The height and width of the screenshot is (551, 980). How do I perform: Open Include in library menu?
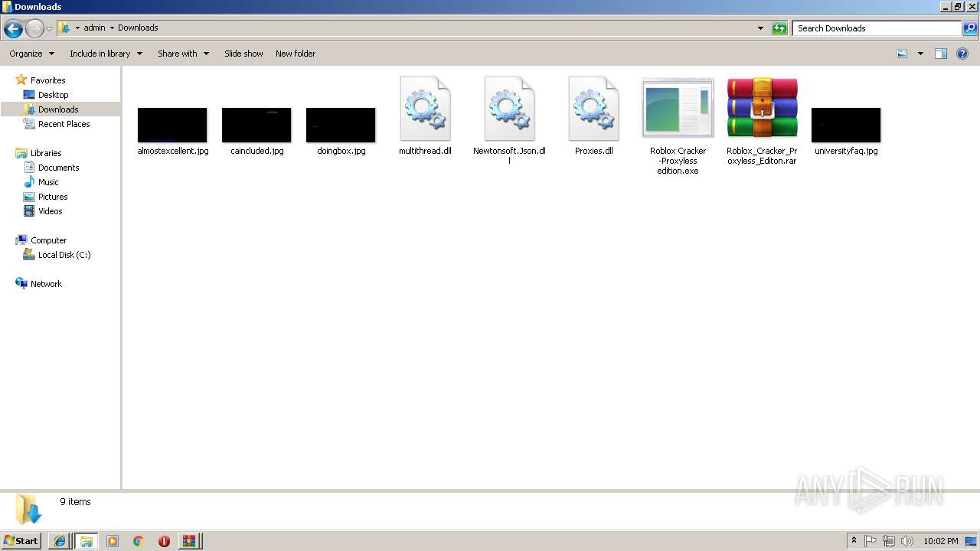tap(106, 54)
